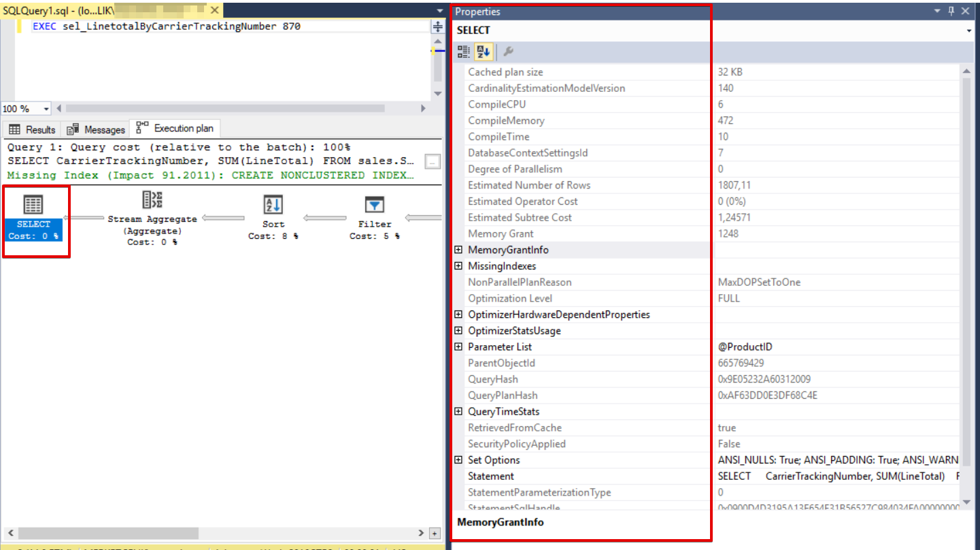Select the ParentObjectId property row

click(707, 363)
